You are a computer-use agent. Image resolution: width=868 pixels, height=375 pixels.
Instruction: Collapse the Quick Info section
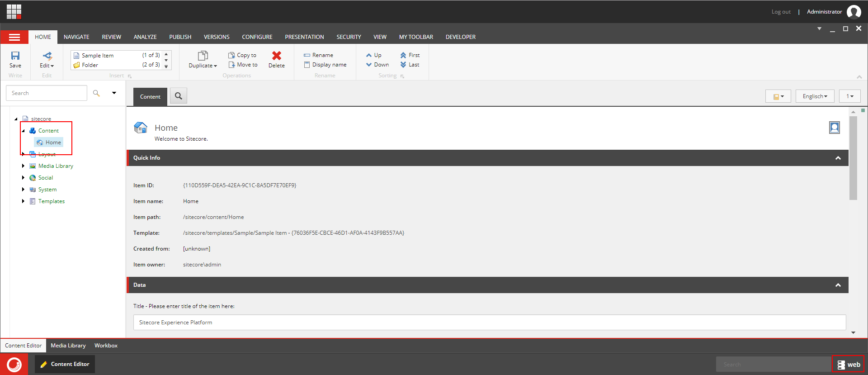pyautogui.click(x=838, y=158)
